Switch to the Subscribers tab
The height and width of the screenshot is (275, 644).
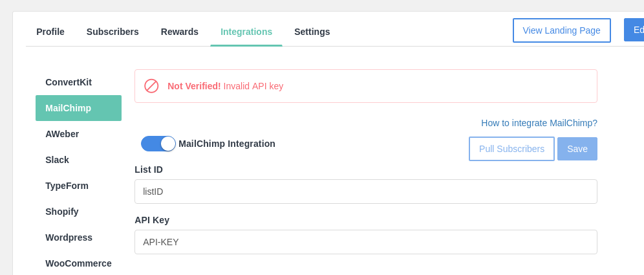pyautogui.click(x=113, y=32)
